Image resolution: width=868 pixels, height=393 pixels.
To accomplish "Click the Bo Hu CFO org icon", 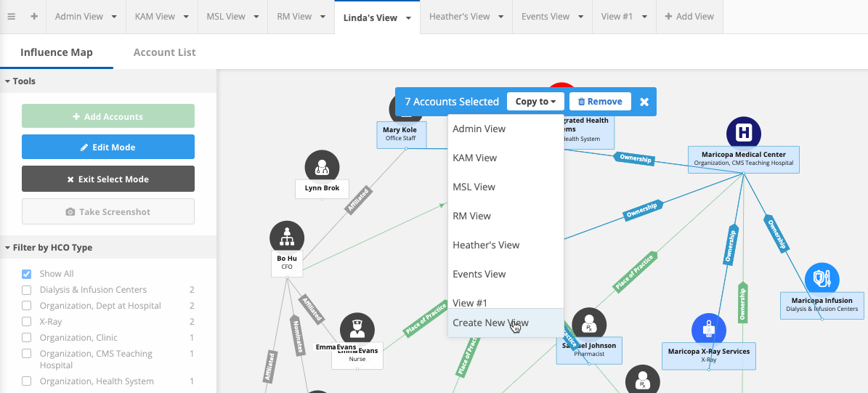I will [287, 238].
